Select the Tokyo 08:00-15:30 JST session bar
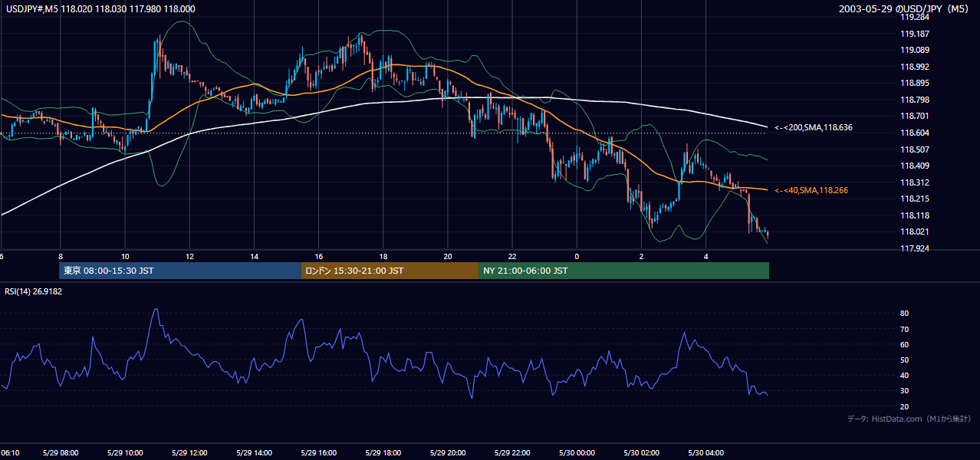Screen dimensions: 980x460 coord(180,271)
